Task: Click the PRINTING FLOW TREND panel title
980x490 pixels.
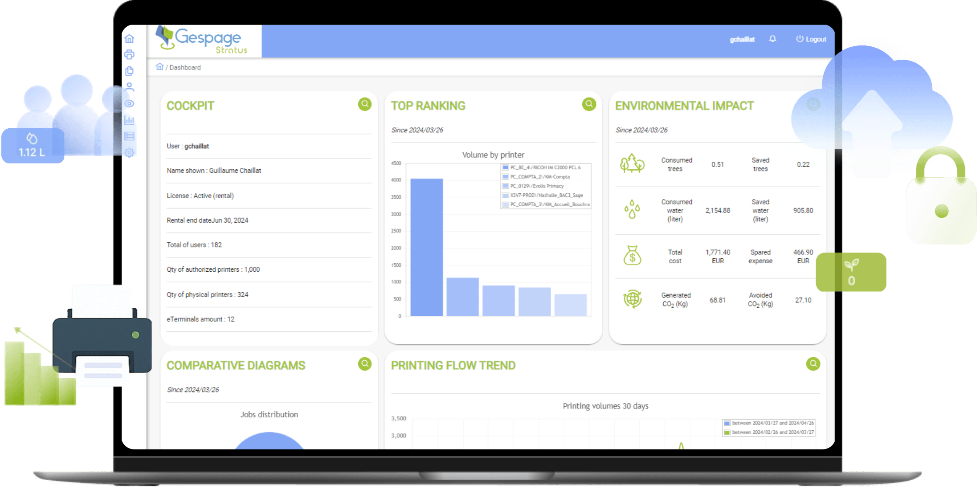Action: coord(453,366)
